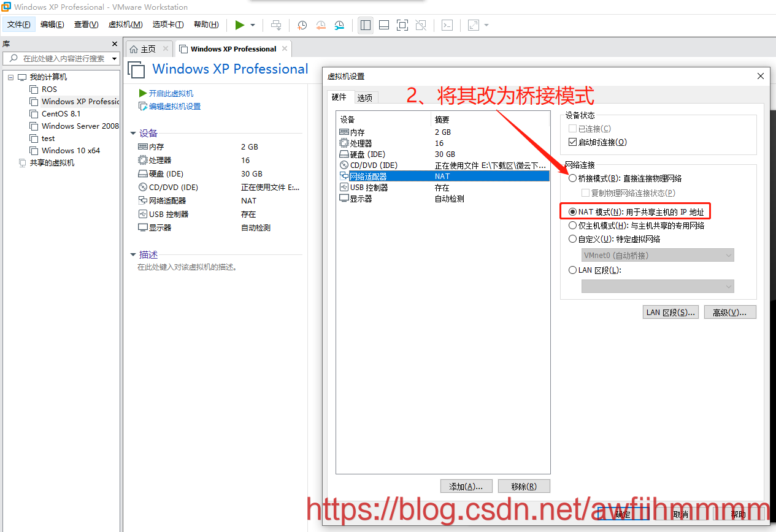Click the green power on toolbar button
The height and width of the screenshot is (532, 776).
tap(240, 25)
